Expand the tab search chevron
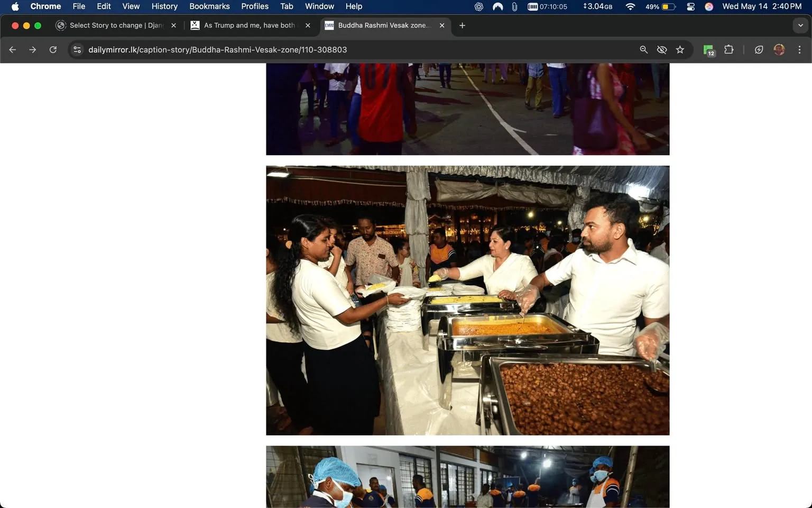 click(800, 25)
